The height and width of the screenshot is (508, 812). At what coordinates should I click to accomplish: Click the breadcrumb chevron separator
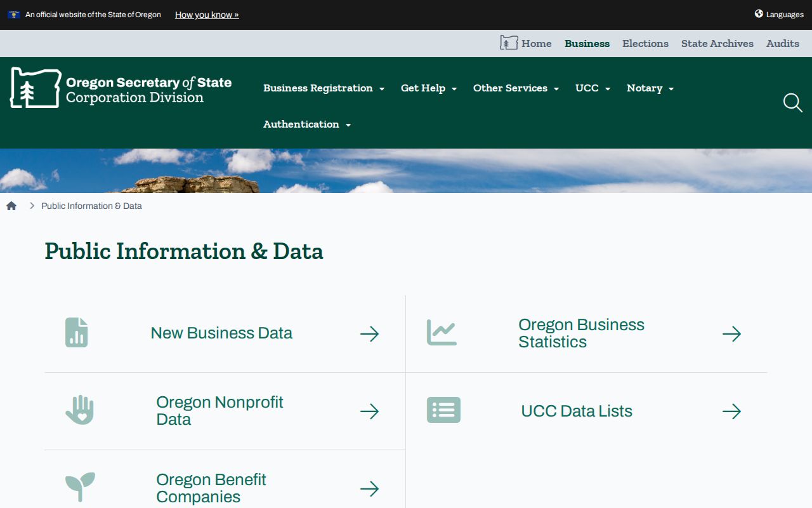[32, 206]
